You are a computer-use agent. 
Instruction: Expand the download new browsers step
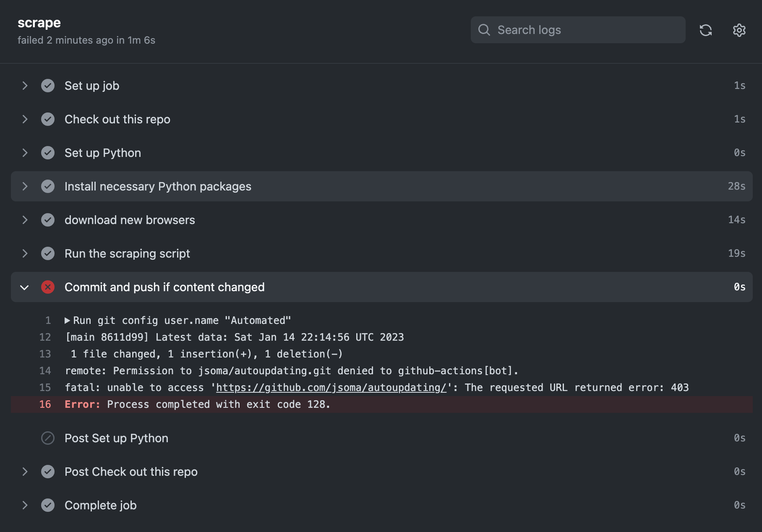(x=25, y=220)
